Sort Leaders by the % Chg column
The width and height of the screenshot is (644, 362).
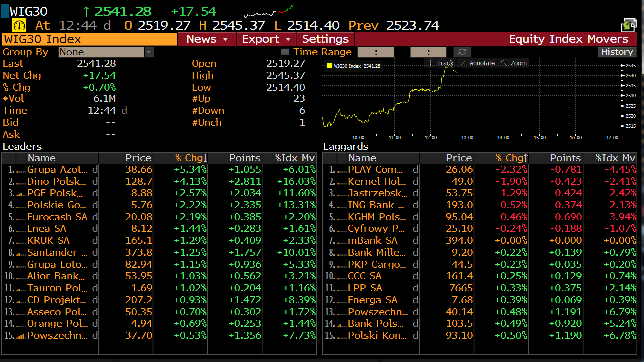[x=180, y=158]
